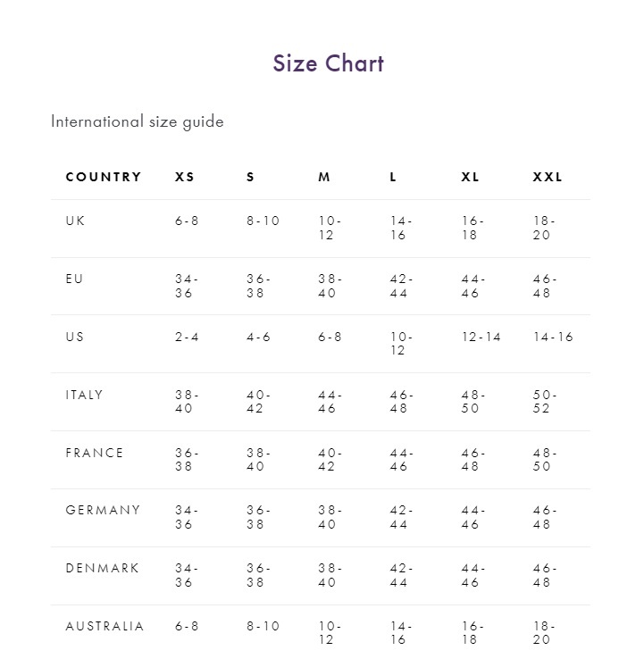The height and width of the screenshot is (667, 644).
Task: Select the UK row label
Action: click(75, 221)
